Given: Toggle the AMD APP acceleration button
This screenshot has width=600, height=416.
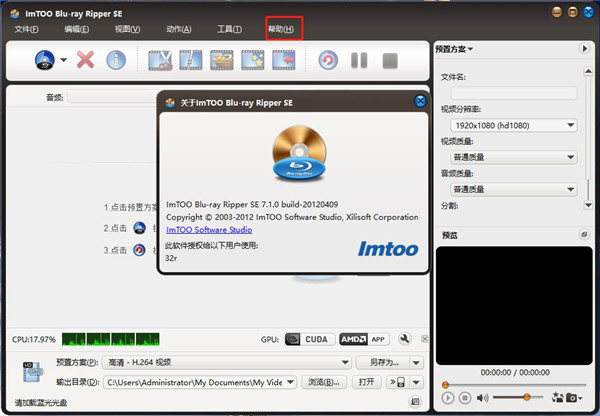Looking at the screenshot, I should [x=364, y=339].
